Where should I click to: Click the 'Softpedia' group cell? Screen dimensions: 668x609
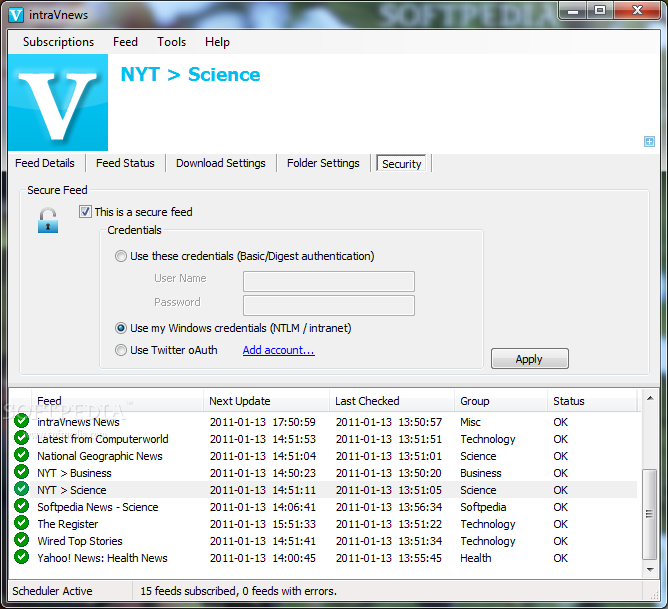click(x=483, y=507)
